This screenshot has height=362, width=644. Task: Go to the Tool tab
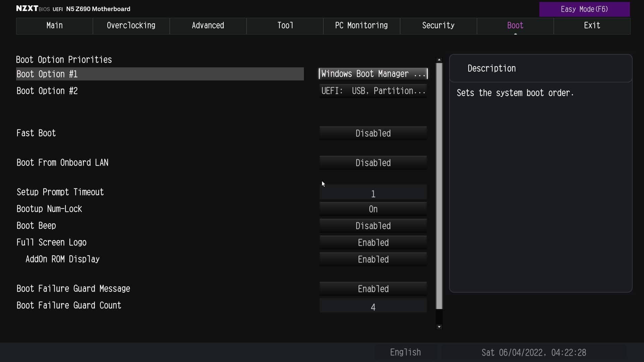coord(285,26)
